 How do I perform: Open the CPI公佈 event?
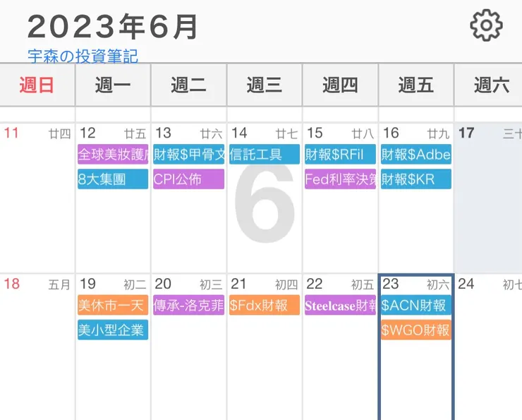tap(189, 179)
